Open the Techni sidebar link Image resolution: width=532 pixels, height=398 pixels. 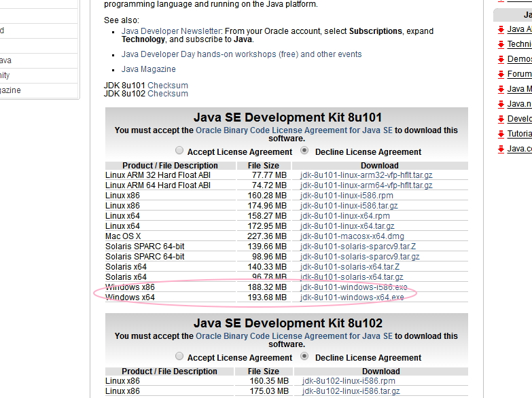point(520,44)
